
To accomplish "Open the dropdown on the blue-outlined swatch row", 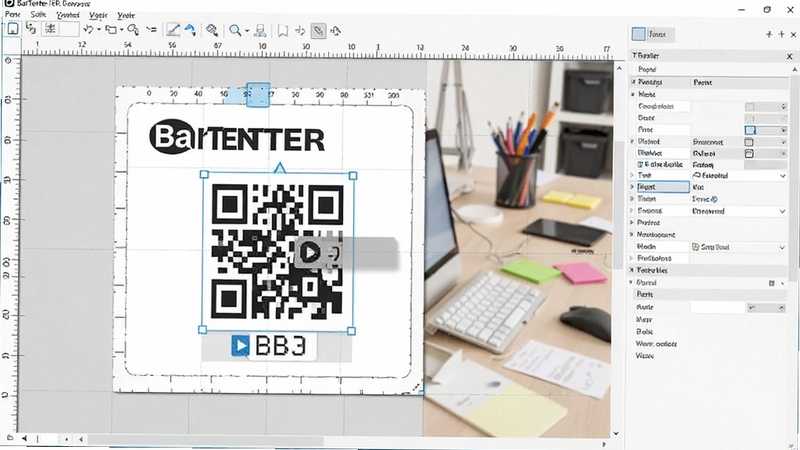I will click(x=784, y=130).
